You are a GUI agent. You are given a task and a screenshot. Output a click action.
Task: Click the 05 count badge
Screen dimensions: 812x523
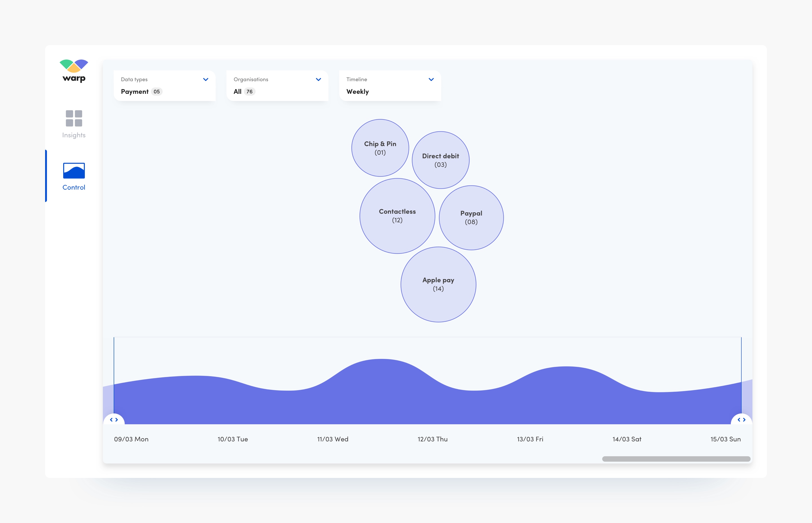pyautogui.click(x=157, y=92)
